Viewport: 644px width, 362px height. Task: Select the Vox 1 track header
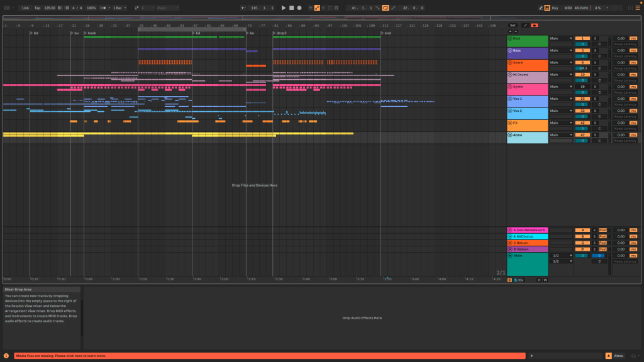[528, 101]
